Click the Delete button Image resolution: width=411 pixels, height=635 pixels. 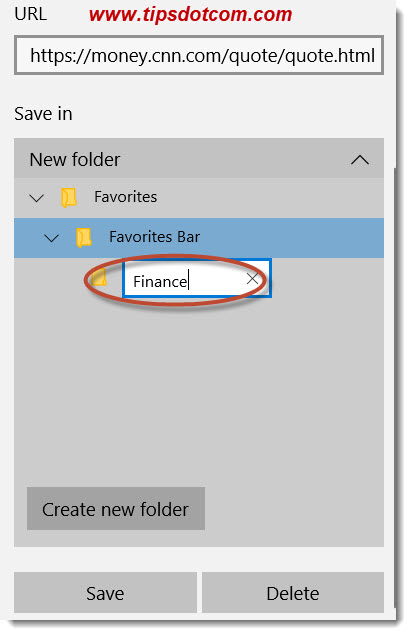coord(293,593)
